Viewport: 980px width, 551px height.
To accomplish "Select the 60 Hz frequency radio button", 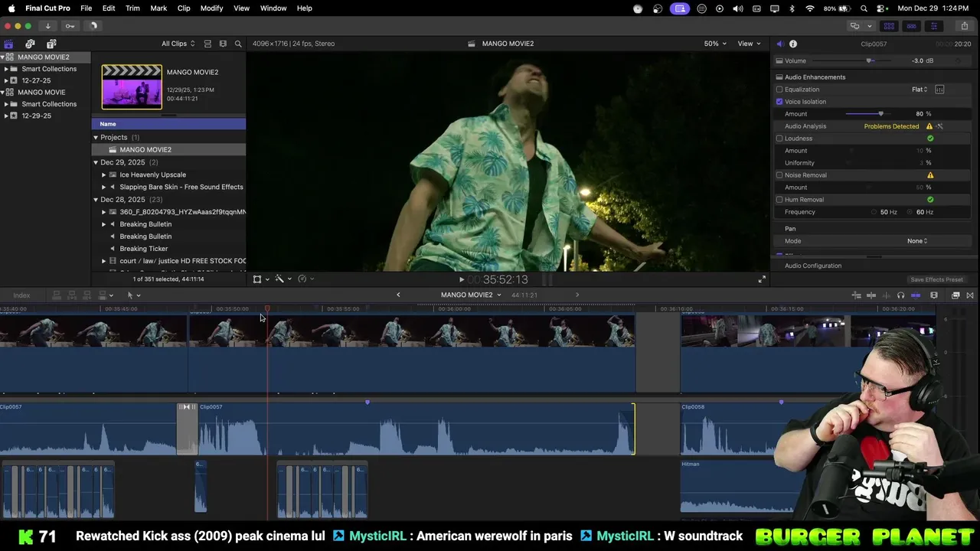I will pos(910,212).
